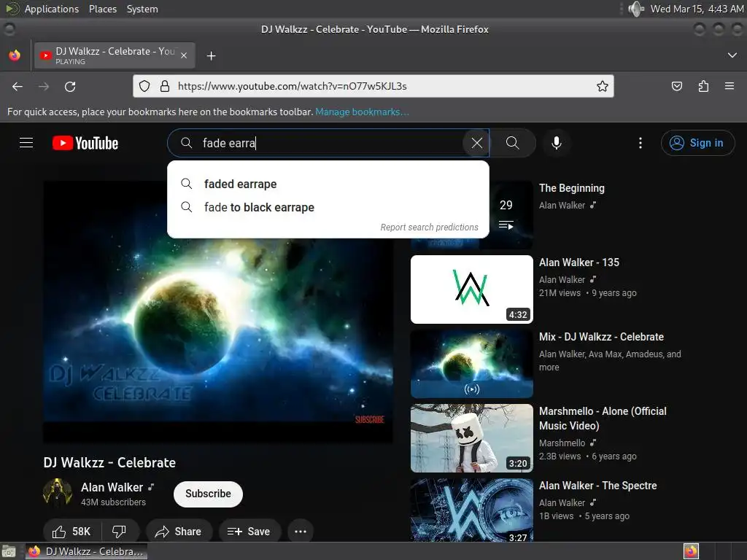
Task: Open Firefox extensions menu
Action: (703, 86)
